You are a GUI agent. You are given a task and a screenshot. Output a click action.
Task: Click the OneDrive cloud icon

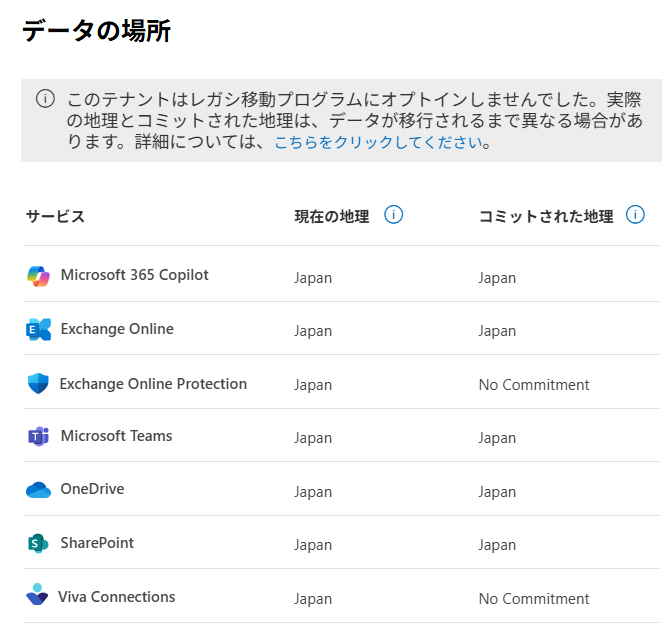pyautogui.click(x=38, y=490)
